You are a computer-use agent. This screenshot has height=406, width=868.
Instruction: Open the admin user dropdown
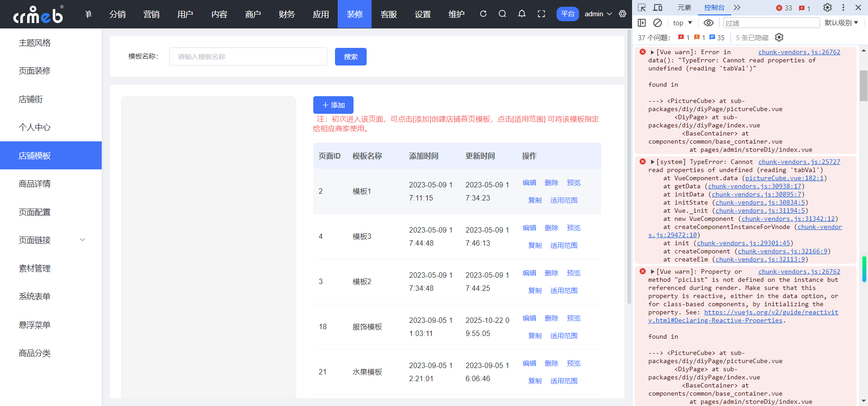click(598, 14)
